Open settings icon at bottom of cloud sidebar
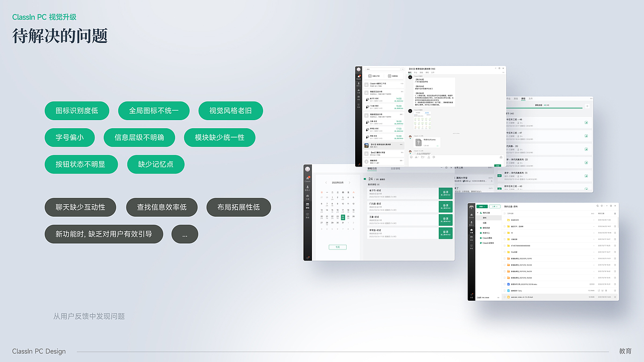 click(471, 295)
